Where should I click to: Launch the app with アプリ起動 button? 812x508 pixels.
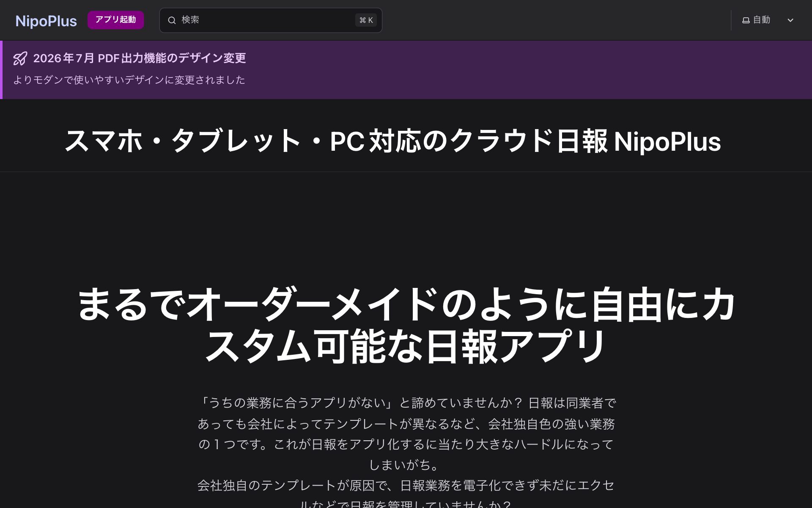click(115, 20)
